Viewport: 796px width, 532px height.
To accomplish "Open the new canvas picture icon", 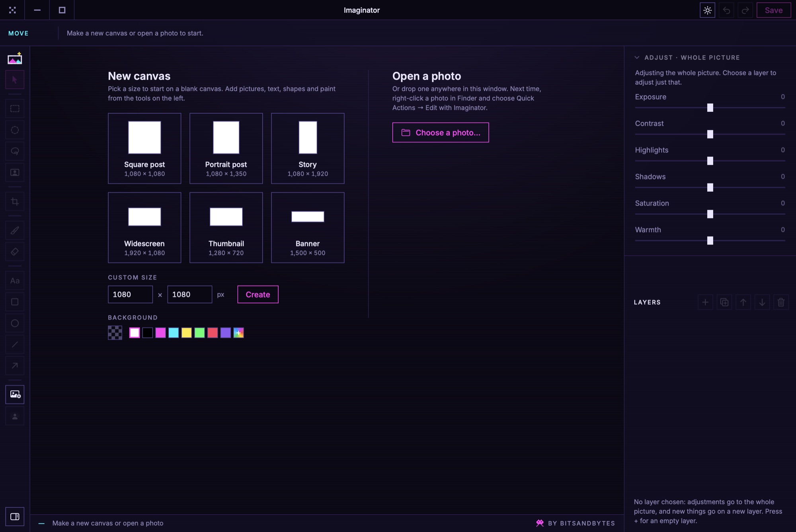I will 15,59.
